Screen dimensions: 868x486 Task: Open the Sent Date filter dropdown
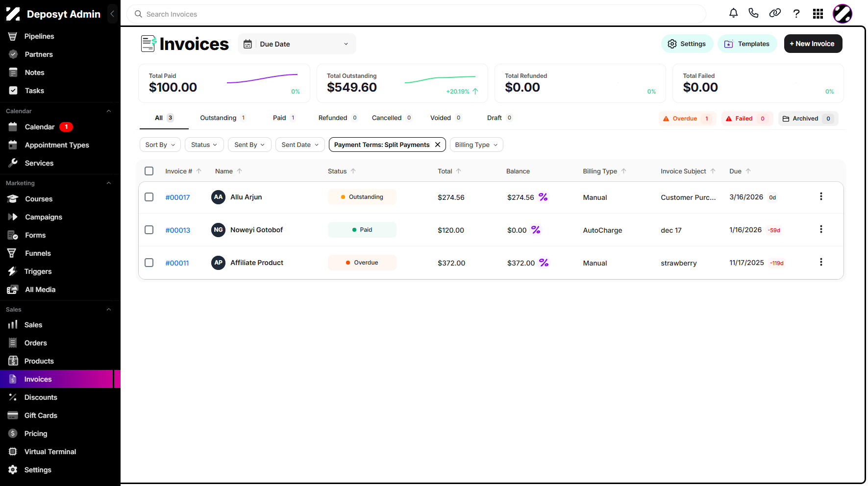coord(300,145)
